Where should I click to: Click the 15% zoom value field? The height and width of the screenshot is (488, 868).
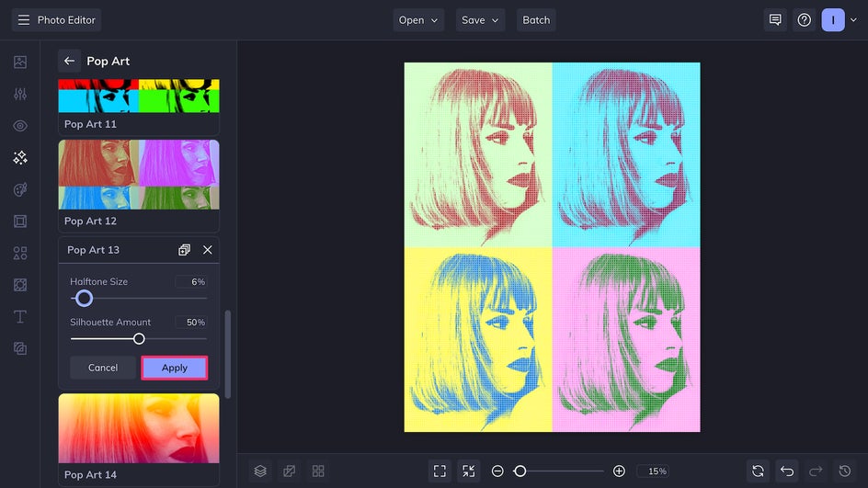click(x=653, y=471)
